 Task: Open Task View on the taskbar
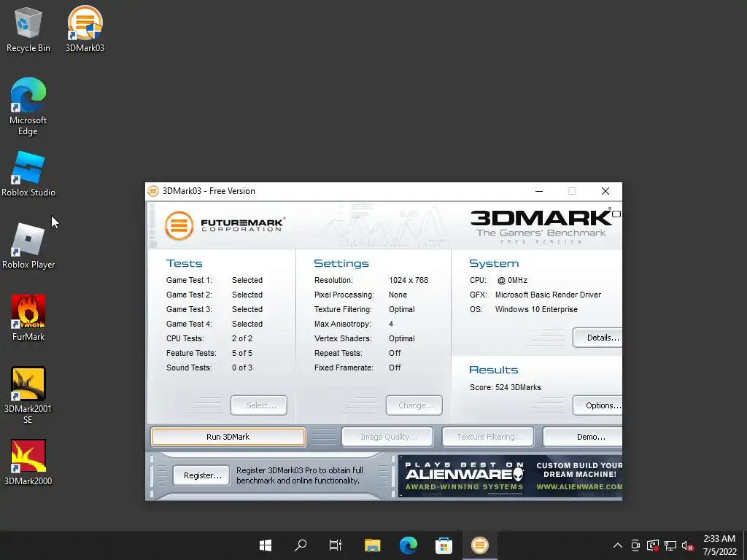[x=336, y=545]
